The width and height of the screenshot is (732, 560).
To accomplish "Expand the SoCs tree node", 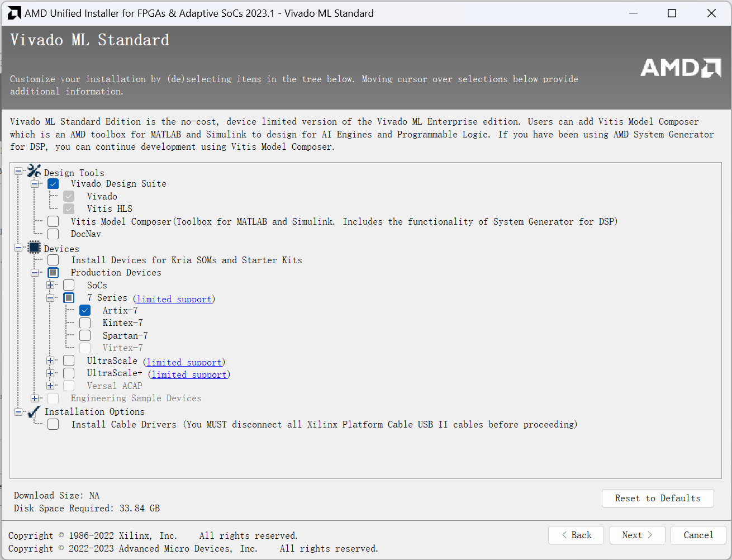I will pyautogui.click(x=50, y=285).
